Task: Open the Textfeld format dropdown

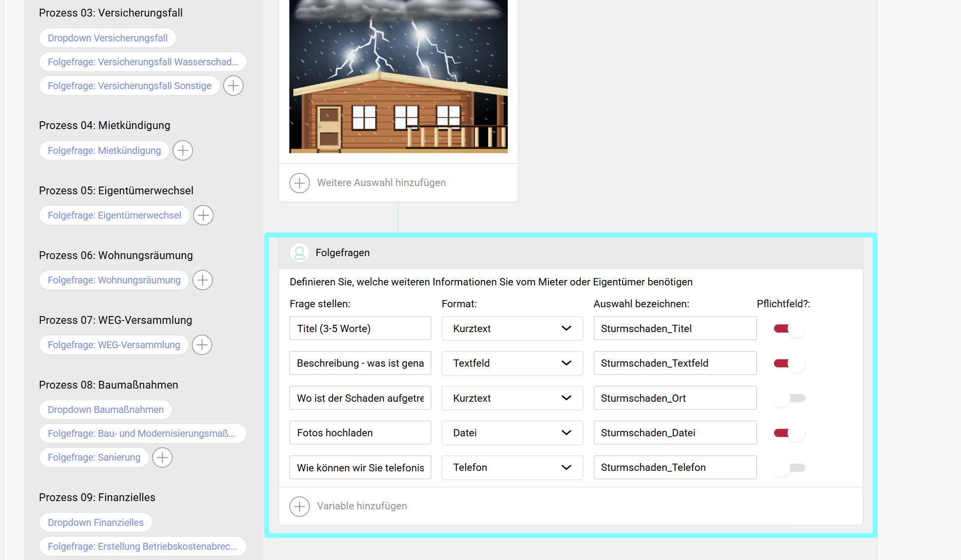Action: tap(512, 363)
